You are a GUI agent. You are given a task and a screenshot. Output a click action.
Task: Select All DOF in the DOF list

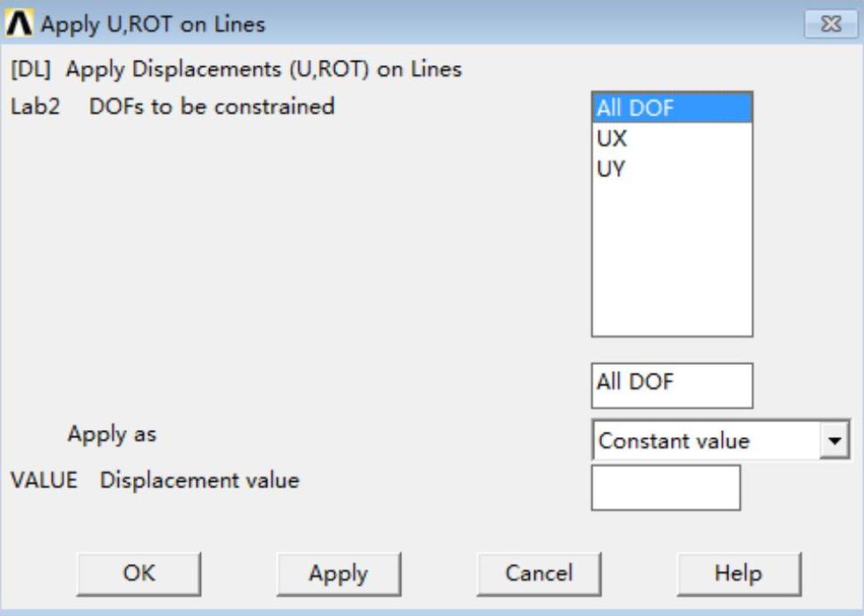coord(671,108)
